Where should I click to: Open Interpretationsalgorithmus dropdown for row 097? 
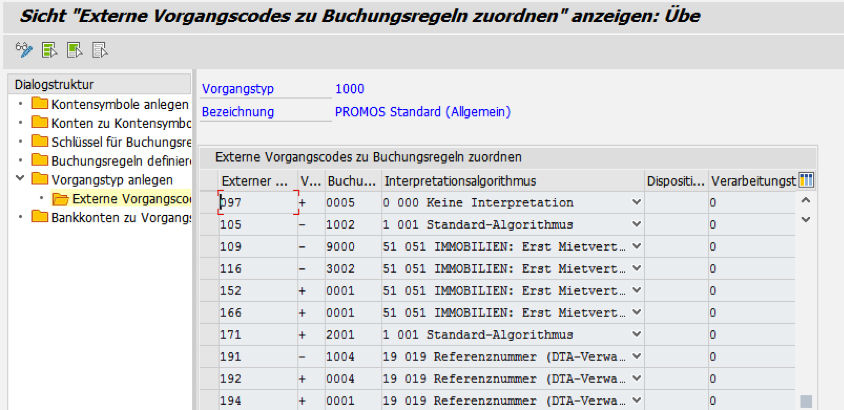(636, 203)
